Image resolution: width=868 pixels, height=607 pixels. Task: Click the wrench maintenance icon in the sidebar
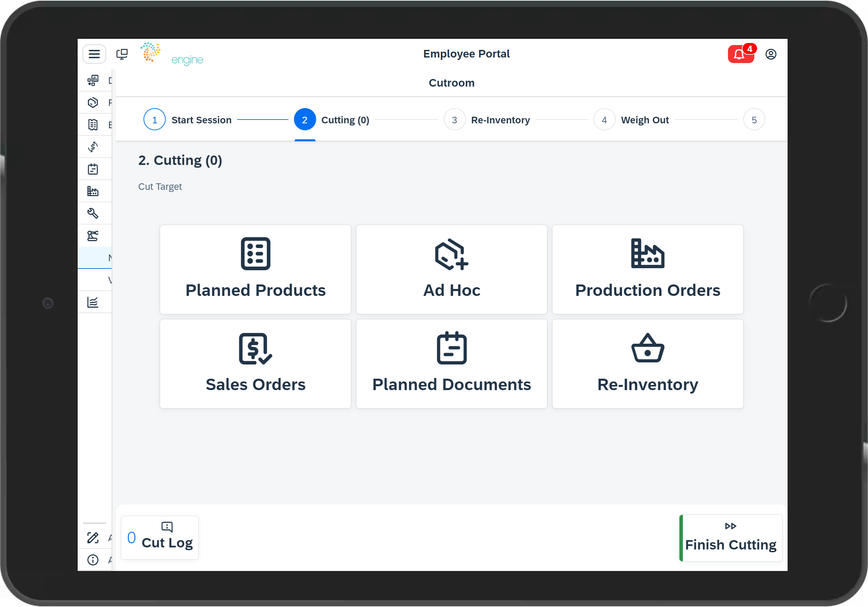coord(93,213)
